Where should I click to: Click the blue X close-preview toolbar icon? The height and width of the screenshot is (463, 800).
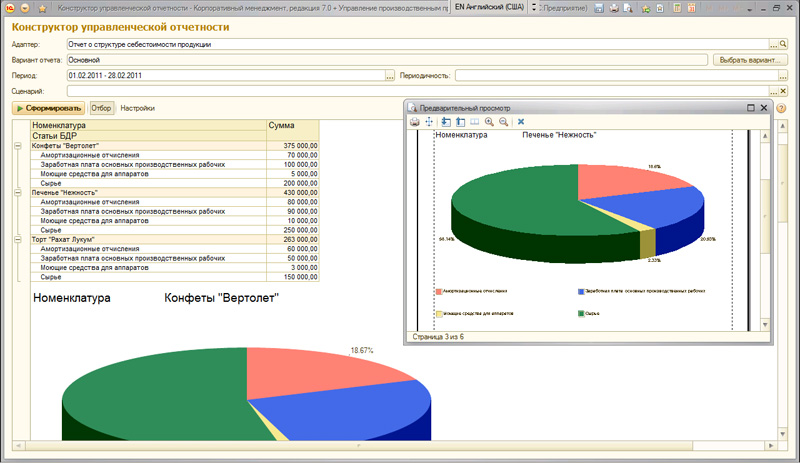coord(521,121)
